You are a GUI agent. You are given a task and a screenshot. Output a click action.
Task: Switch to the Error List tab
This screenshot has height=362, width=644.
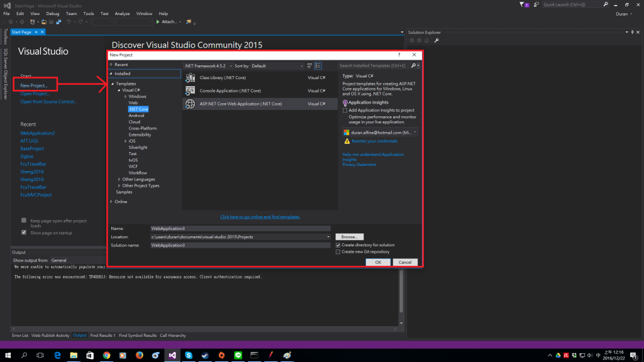[20, 336]
